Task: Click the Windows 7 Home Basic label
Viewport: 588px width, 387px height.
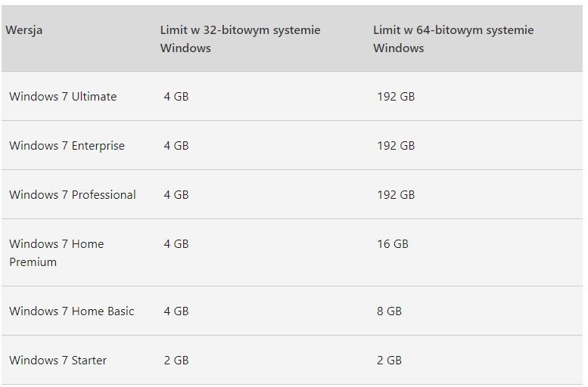Action: click(x=72, y=311)
